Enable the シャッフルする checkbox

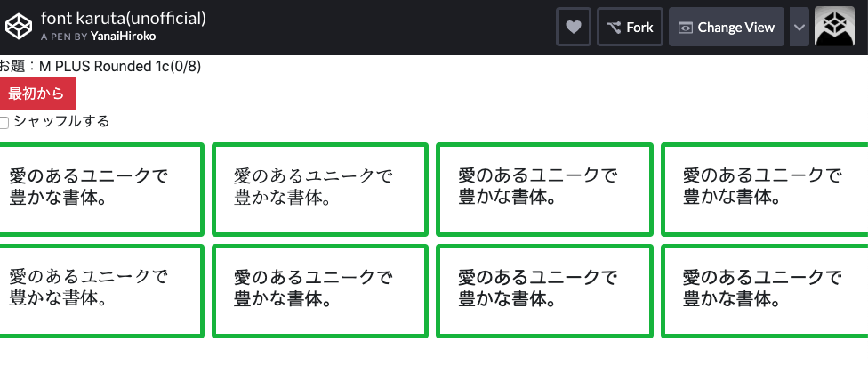4,123
